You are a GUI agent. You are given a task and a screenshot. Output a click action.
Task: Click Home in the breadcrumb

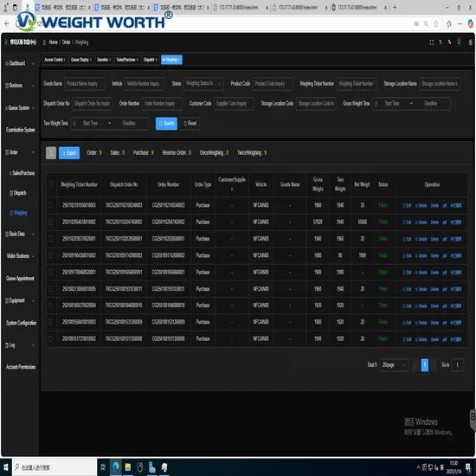(x=53, y=42)
